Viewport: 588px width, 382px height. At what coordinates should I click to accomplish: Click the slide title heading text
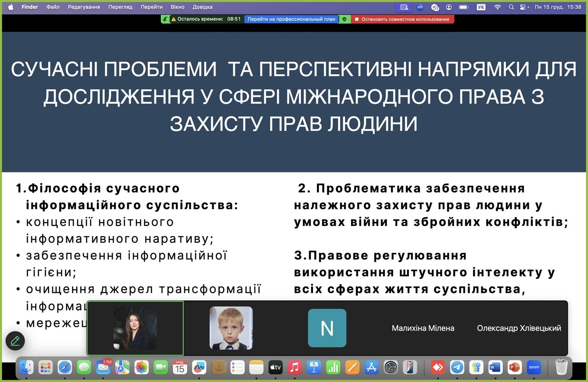pyautogui.click(x=294, y=96)
